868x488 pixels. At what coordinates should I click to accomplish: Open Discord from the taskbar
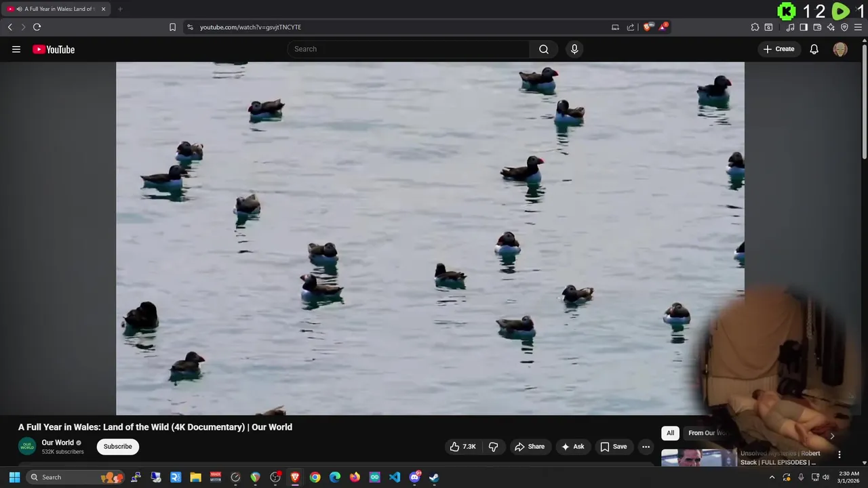tap(414, 477)
